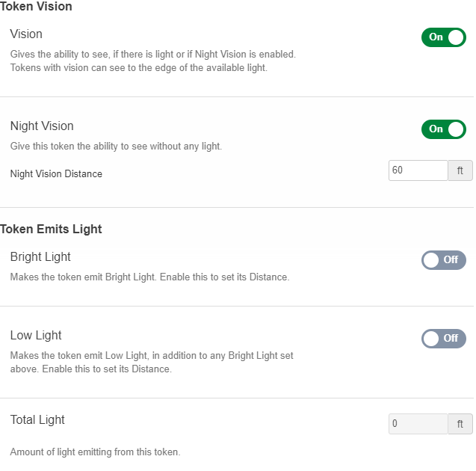Switch on the Low Light toggle

(x=443, y=338)
